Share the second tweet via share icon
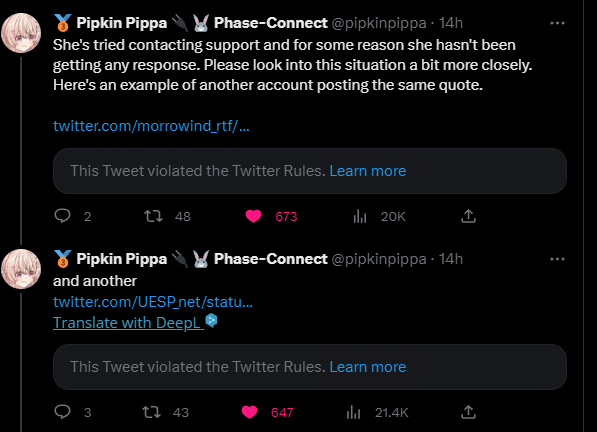The height and width of the screenshot is (432, 597). tap(468, 412)
